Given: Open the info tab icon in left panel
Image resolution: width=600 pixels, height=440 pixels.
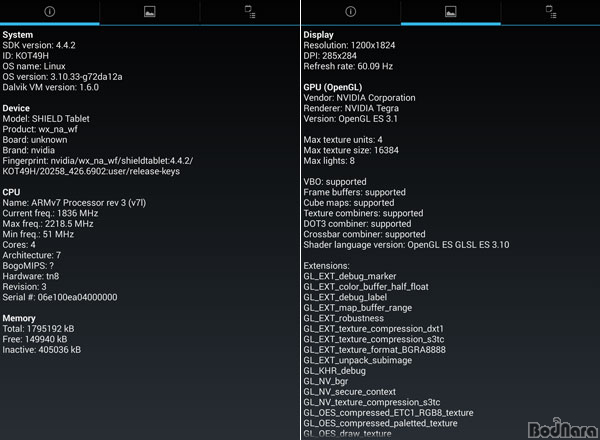Looking at the screenshot, I should [50, 12].
